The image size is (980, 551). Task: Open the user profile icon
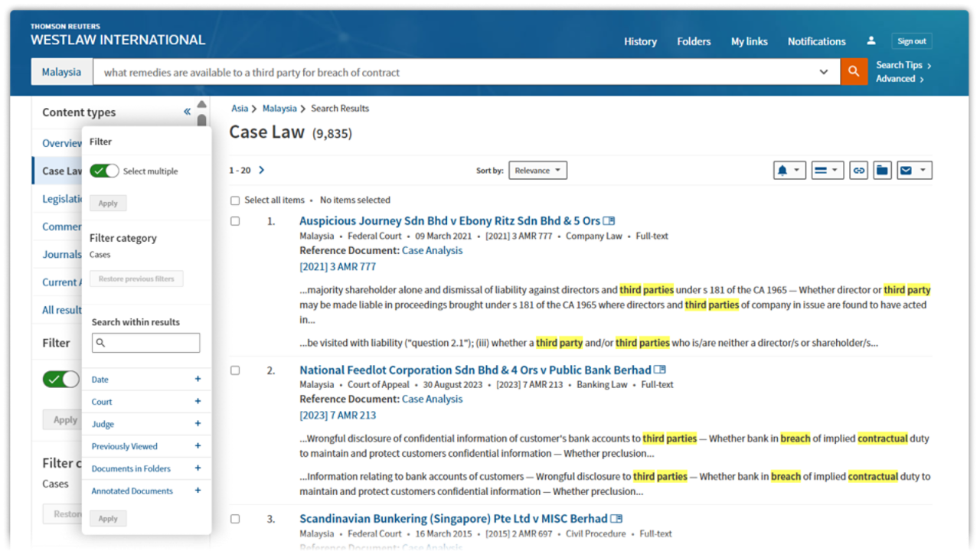pyautogui.click(x=871, y=41)
